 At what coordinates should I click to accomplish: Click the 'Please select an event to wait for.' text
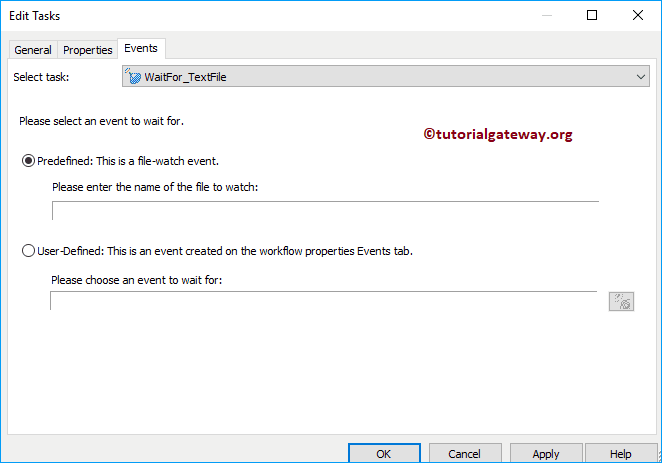point(101,121)
